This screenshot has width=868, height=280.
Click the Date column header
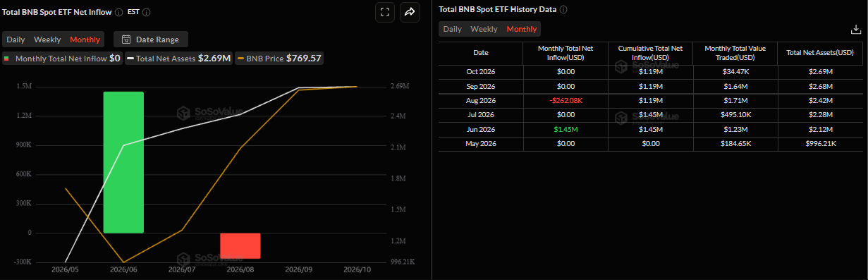481,53
